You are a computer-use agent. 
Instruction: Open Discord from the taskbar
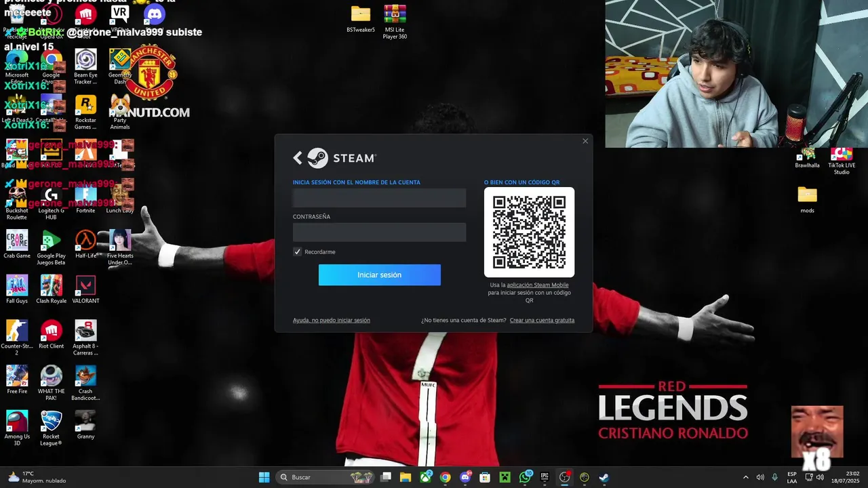tap(465, 477)
